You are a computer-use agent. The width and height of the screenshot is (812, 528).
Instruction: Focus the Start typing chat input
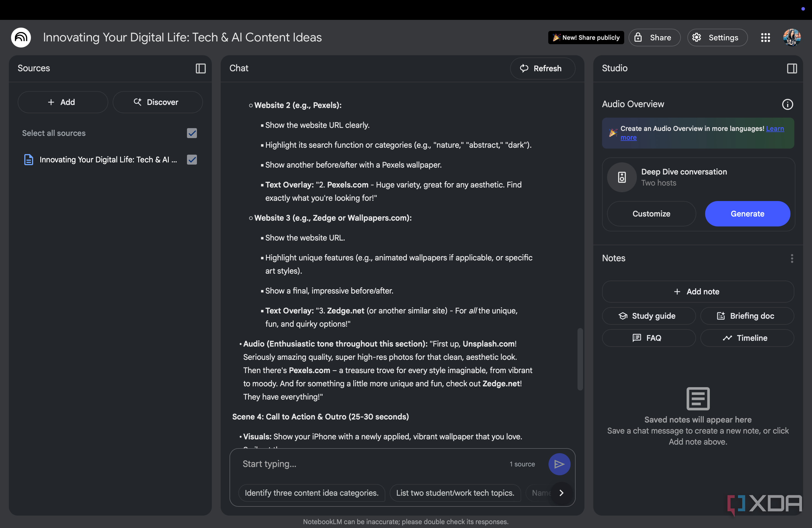click(372, 464)
